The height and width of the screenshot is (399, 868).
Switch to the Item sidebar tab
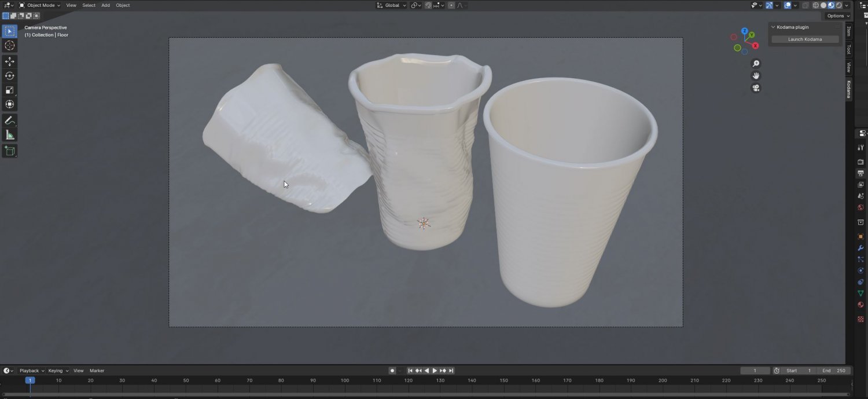[849, 31]
